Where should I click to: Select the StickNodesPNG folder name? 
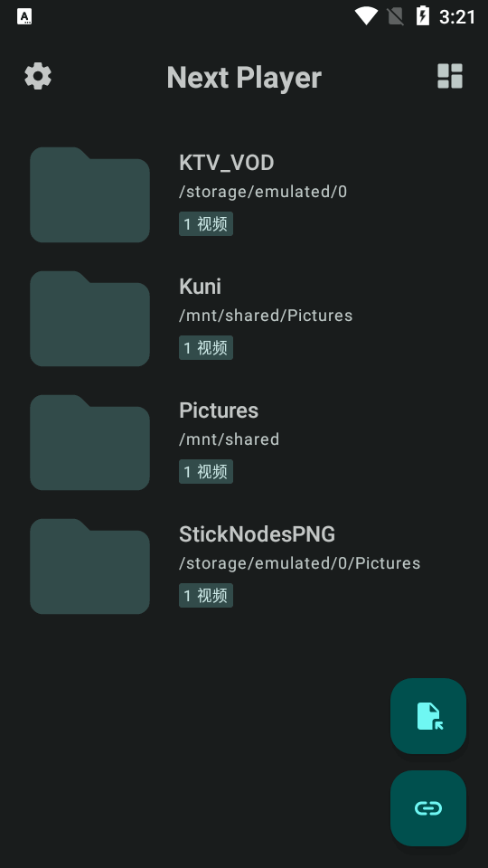tap(257, 534)
